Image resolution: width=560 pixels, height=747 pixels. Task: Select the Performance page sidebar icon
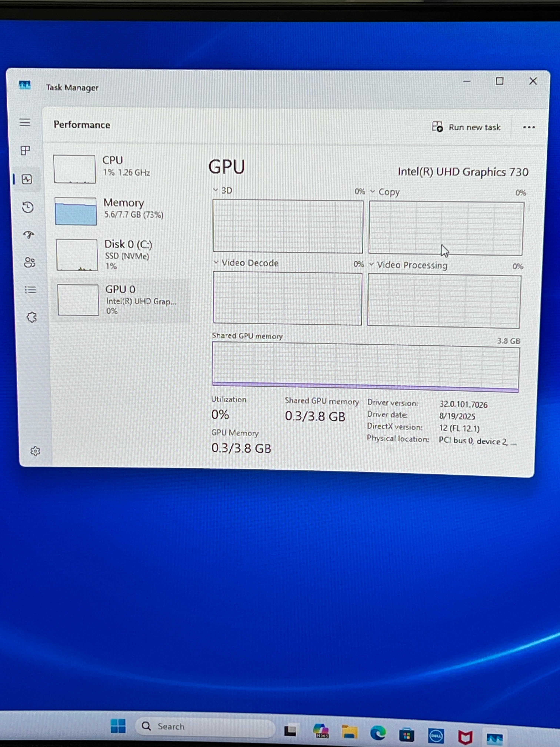27,179
